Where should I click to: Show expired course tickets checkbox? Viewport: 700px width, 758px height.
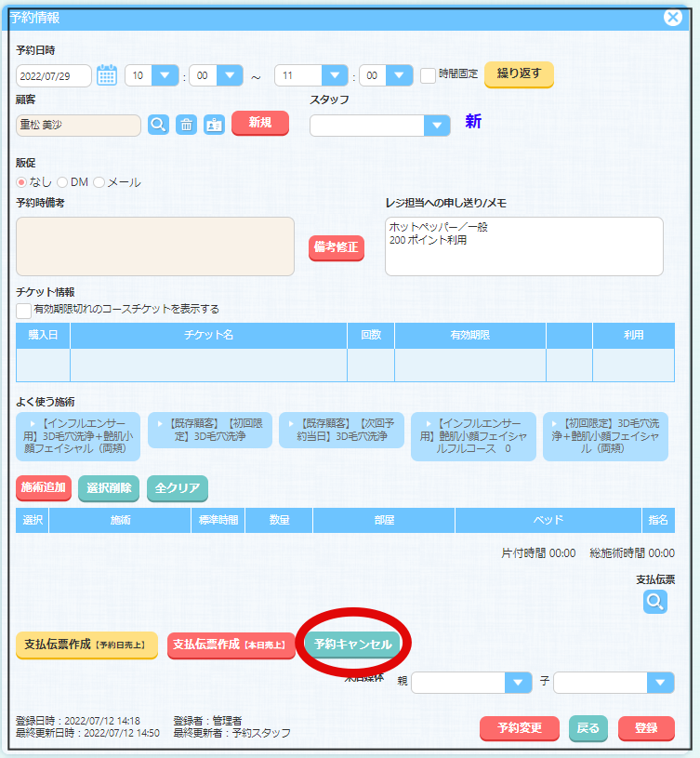point(23,310)
